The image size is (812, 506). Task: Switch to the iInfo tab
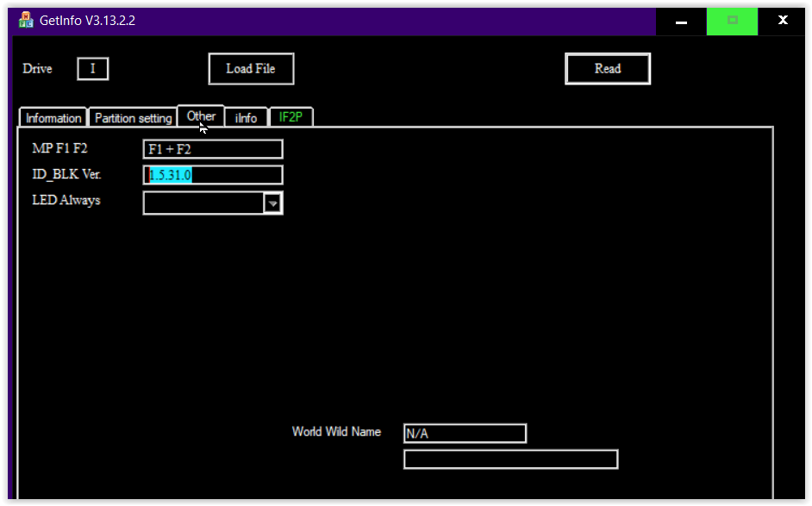(x=246, y=117)
